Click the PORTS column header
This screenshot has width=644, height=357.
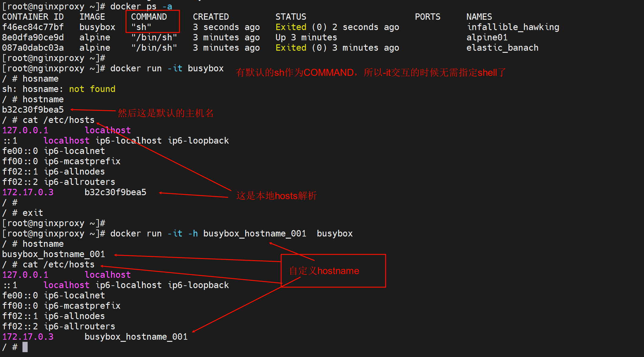click(x=427, y=17)
